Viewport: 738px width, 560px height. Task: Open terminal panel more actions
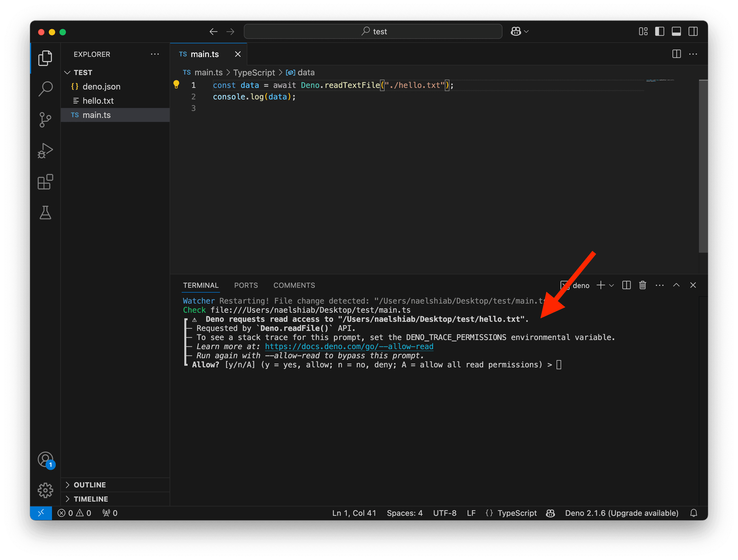tap(659, 285)
